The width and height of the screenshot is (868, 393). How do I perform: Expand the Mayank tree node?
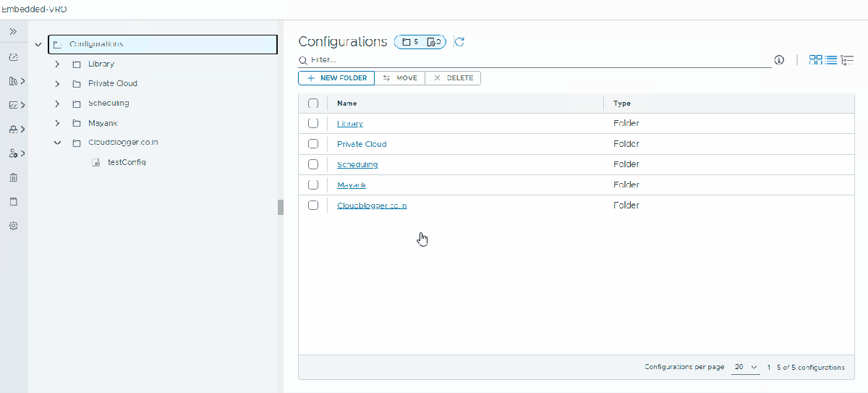(x=57, y=123)
